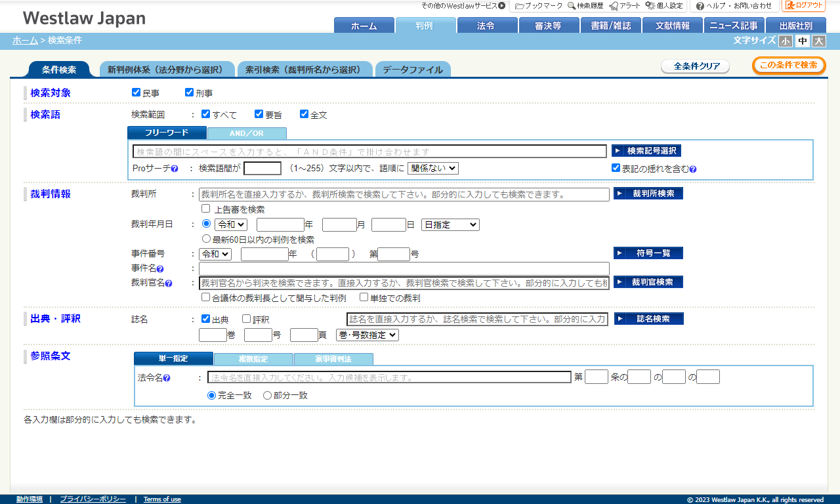840x504 pixels.
Task: Toggle the 民事 checkbox
Action: click(136, 93)
